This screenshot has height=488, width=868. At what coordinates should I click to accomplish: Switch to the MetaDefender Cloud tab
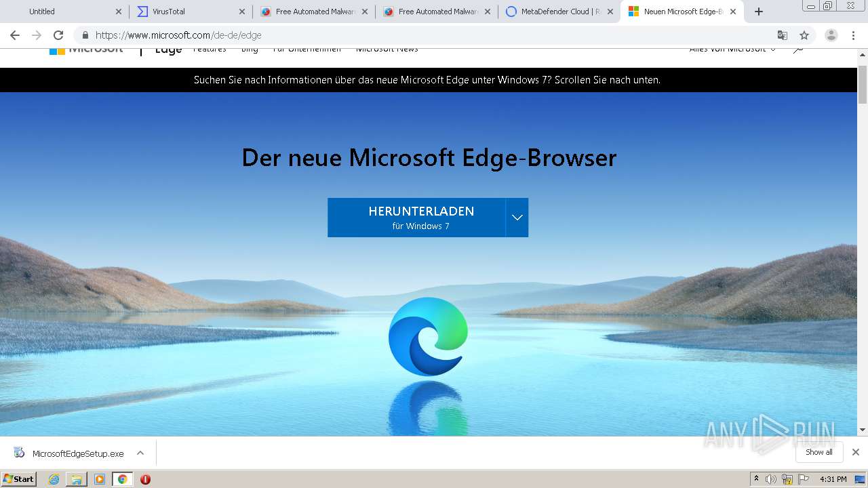click(560, 12)
